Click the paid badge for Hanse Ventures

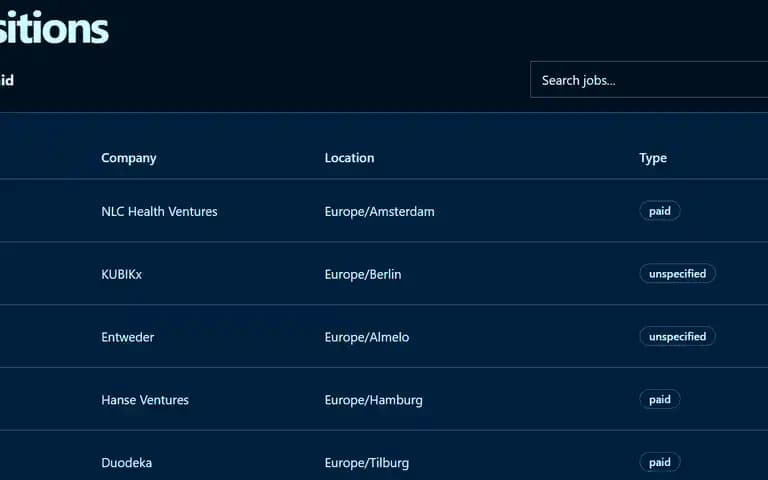tap(660, 399)
